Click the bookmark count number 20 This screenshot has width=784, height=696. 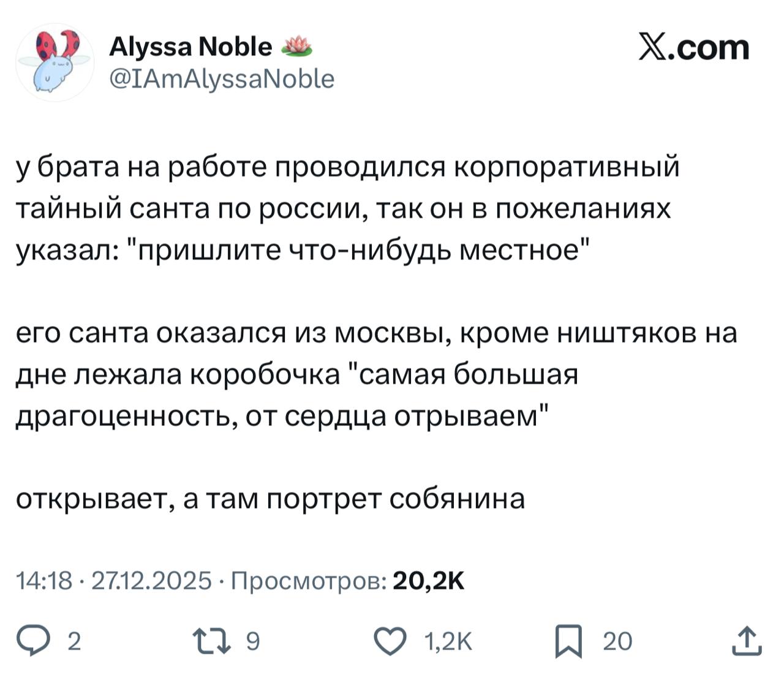617,641
